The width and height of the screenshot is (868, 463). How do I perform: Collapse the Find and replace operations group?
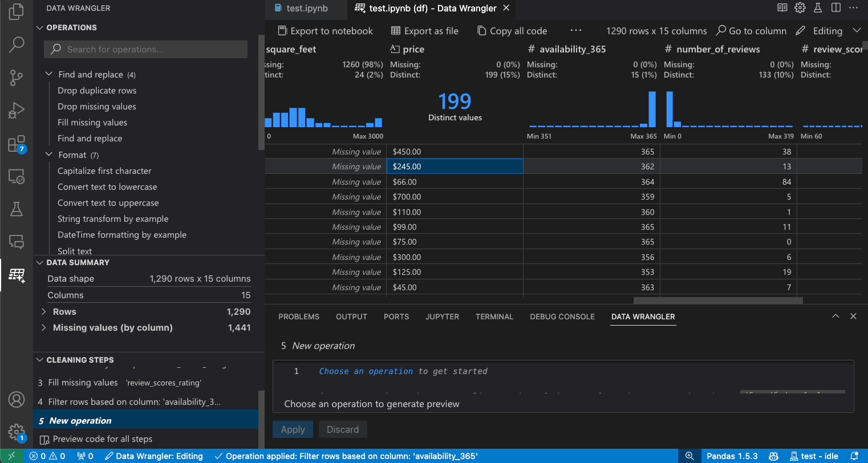[x=50, y=74]
